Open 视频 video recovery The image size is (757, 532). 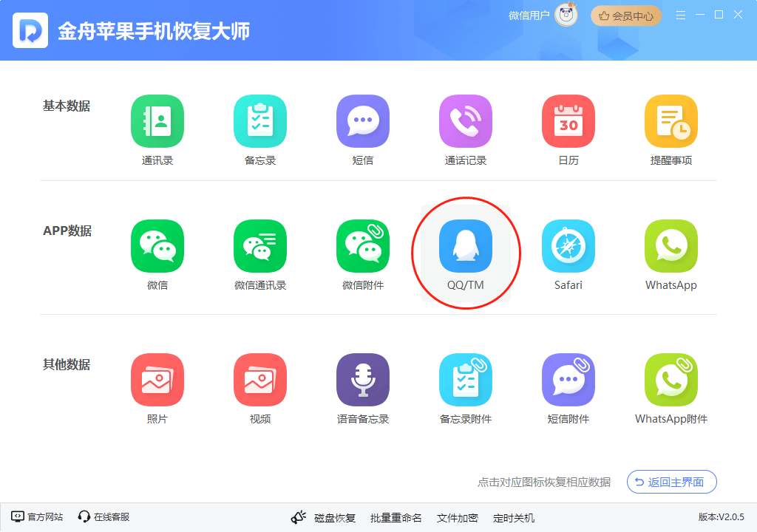[260, 380]
